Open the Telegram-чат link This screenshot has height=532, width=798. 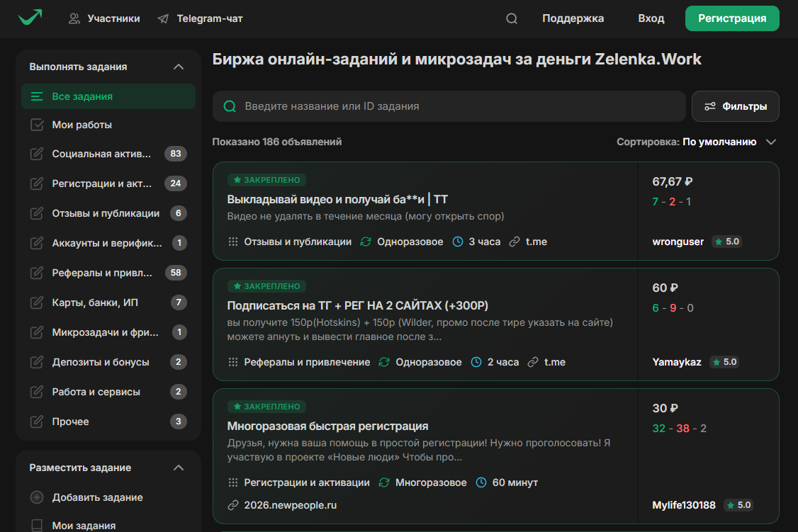click(x=200, y=19)
